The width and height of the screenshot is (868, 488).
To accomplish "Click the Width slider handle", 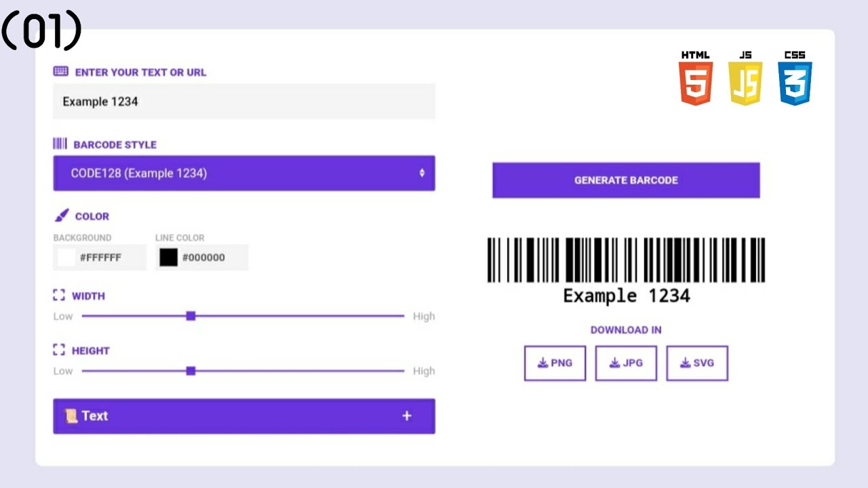I will pyautogui.click(x=191, y=316).
